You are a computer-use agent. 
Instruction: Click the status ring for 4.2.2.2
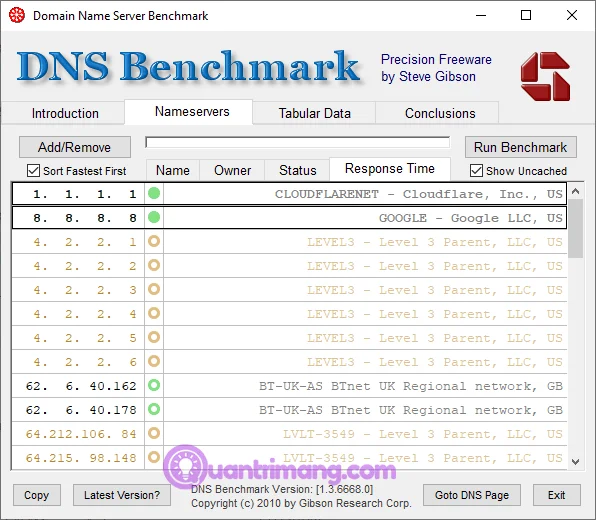point(154,265)
